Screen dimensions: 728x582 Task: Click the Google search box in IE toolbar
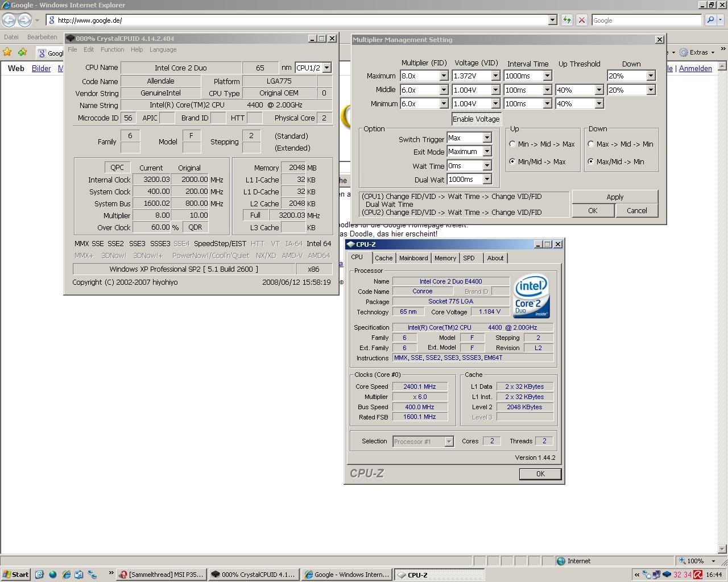click(647, 20)
